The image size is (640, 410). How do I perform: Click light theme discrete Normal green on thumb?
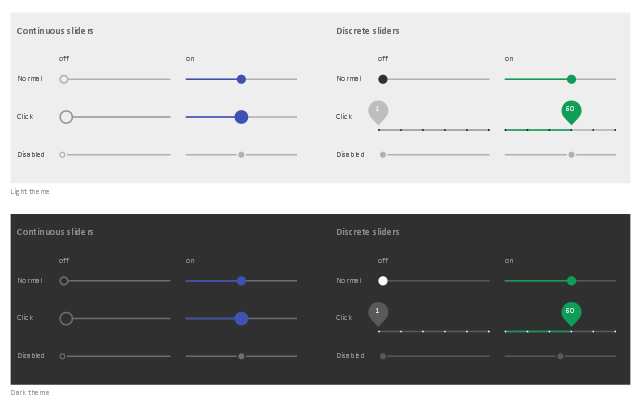pyautogui.click(x=571, y=79)
